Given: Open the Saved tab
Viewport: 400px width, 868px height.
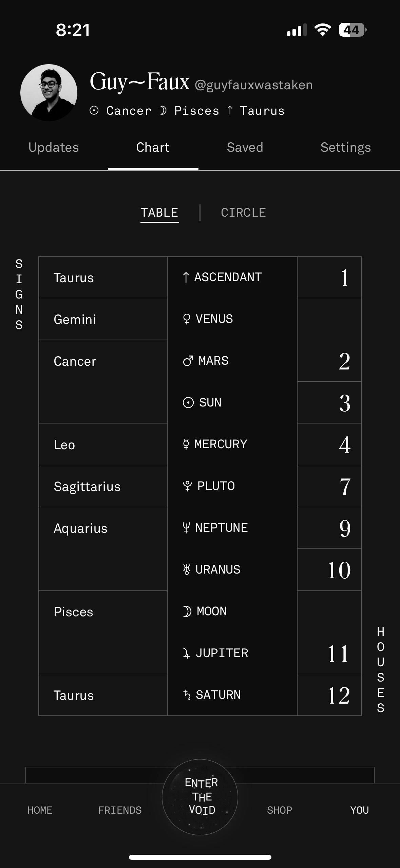Looking at the screenshot, I should (245, 147).
